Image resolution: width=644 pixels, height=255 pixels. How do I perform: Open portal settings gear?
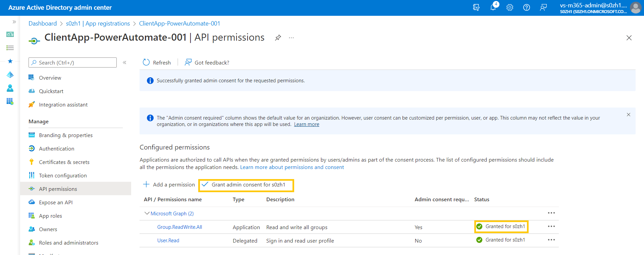[510, 7]
